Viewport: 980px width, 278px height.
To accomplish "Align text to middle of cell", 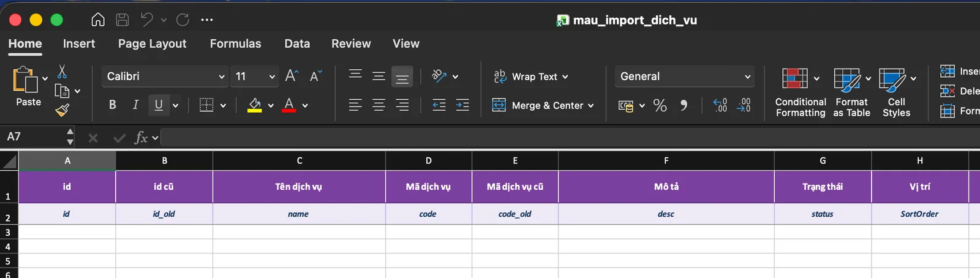I will pyautogui.click(x=379, y=76).
